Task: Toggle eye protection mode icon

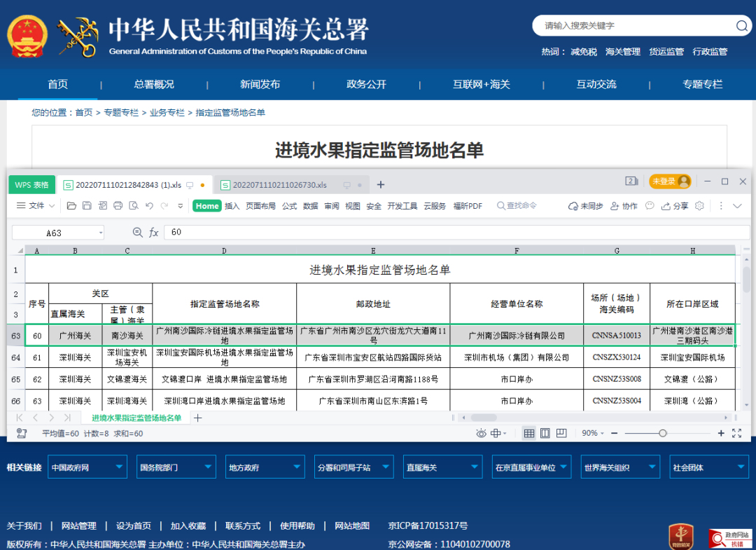Action: (481, 433)
